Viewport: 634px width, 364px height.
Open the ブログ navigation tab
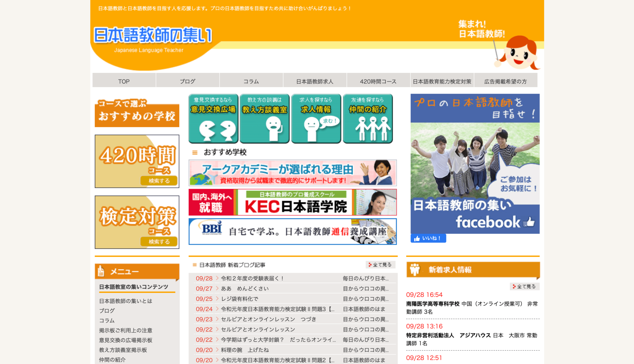point(188,81)
